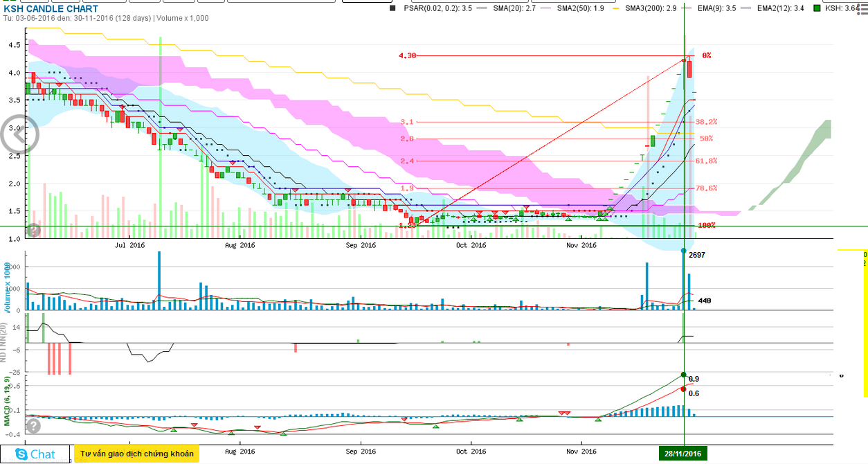Screen dimensions: 868x464
Task: Click the 1.23 Fibonacci low price label
Action: pyautogui.click(x=407, y=225)
